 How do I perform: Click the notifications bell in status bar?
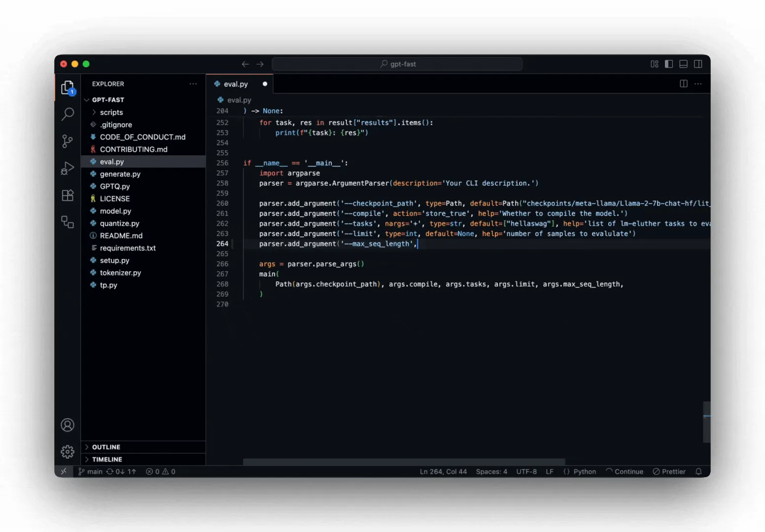(x=698, y=471)
